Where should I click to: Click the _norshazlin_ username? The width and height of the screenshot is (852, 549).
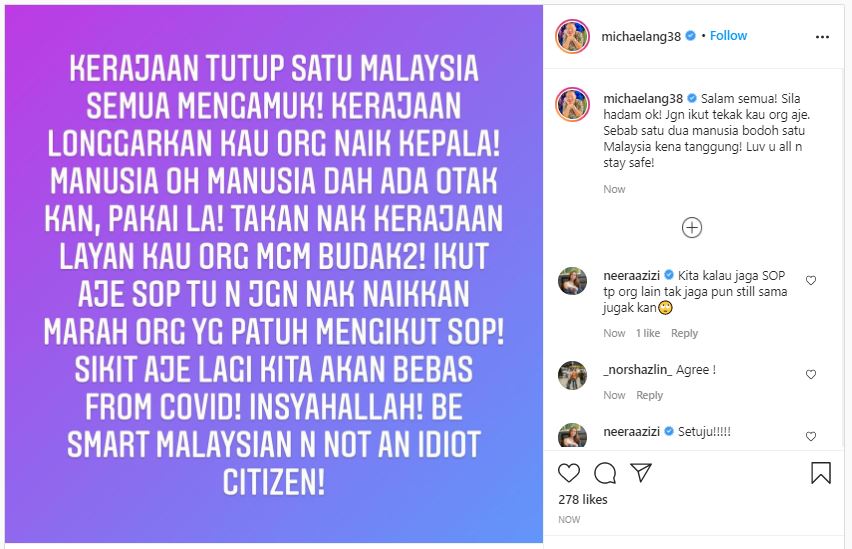coord(637,370)
